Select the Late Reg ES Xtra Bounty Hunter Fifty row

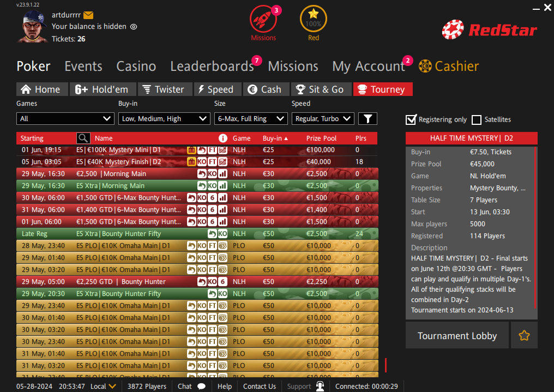click(197, 234)
